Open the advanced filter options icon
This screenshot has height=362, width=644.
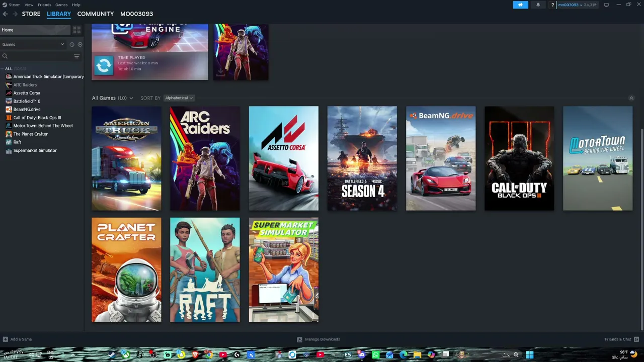76,56
